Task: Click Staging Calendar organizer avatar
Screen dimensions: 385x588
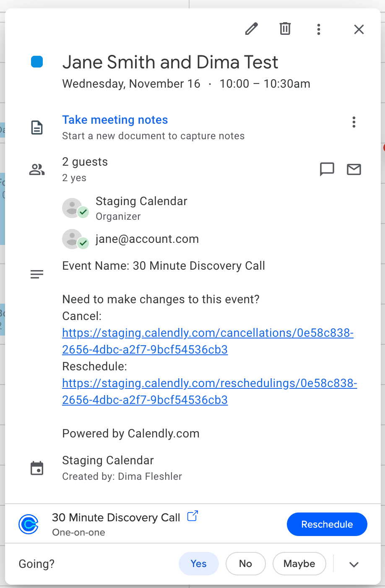Action: click(x=73, y=208)
